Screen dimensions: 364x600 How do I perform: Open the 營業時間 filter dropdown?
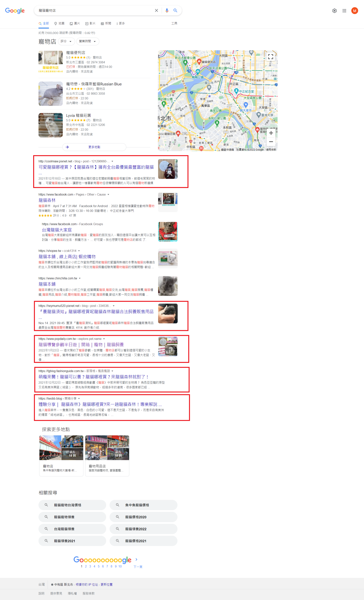pyautogui.click(x=88, y=41)
